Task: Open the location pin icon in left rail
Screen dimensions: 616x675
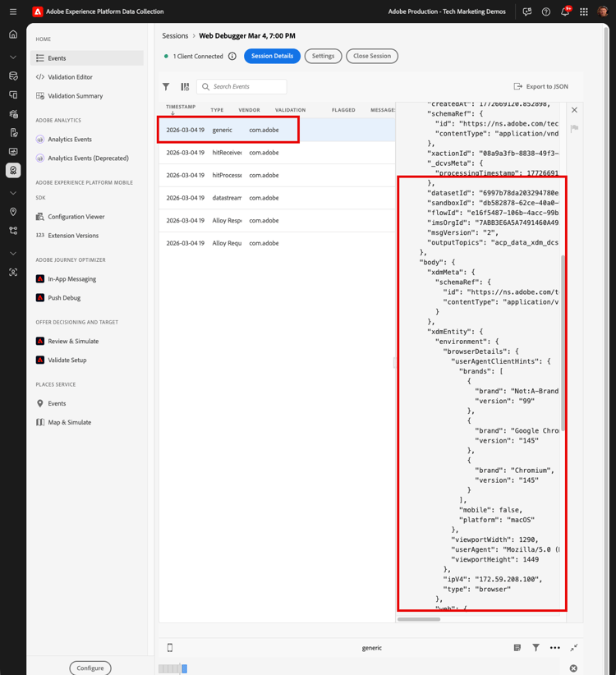Action: click(x=13, y=211)
